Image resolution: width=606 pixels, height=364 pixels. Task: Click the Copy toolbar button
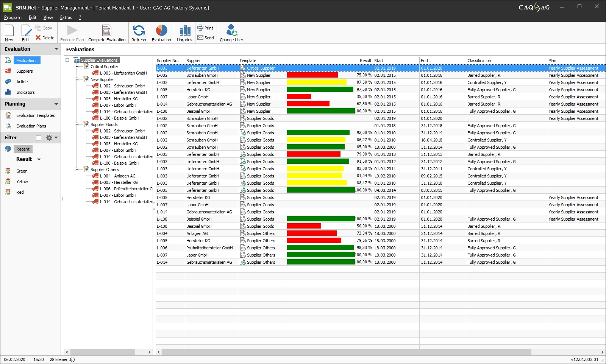pos(44,28)
